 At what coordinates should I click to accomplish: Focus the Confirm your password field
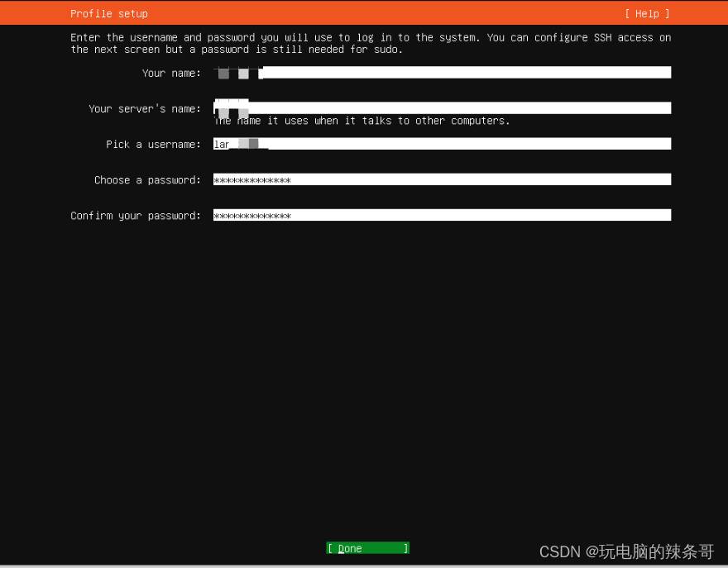tap(463, 215)
